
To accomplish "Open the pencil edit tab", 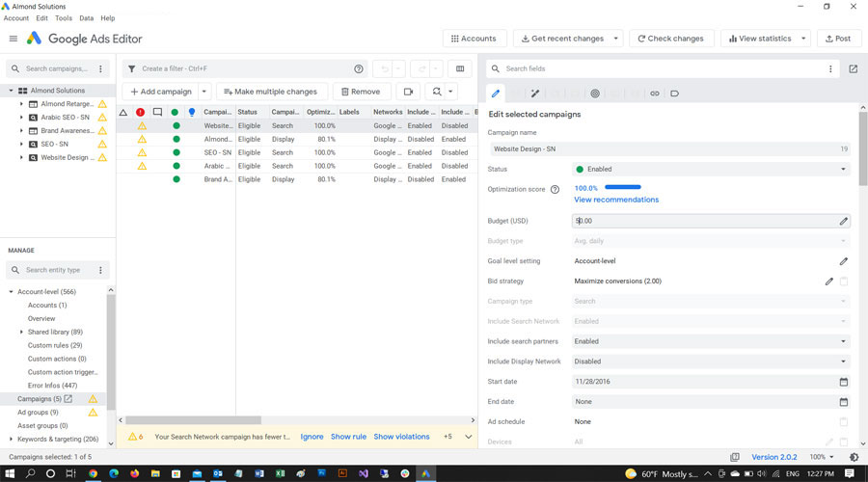I will click(x=496, y=94).
